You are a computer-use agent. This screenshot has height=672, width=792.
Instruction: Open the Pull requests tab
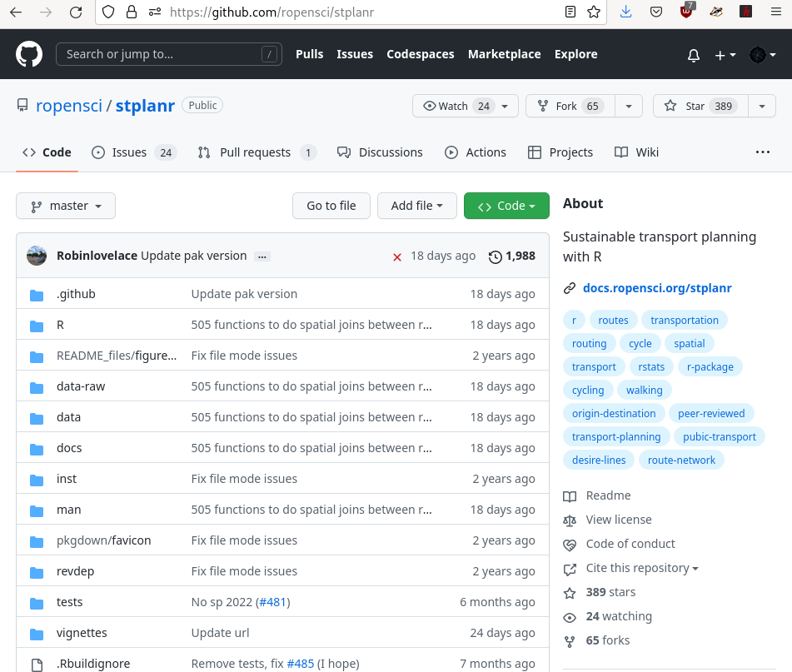255,152
